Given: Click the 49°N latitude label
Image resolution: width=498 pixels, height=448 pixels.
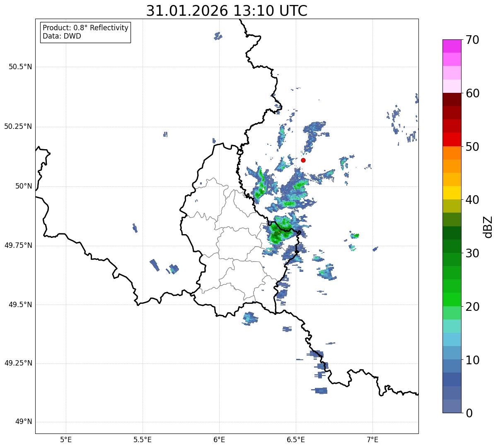Looking at the screenshot, I should pyautogui.click(x=24, y=422).
